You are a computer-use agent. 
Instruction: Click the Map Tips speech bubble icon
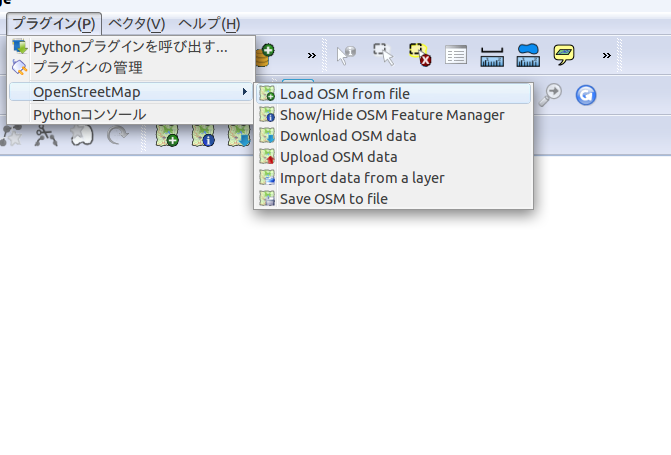pos(564,54)
